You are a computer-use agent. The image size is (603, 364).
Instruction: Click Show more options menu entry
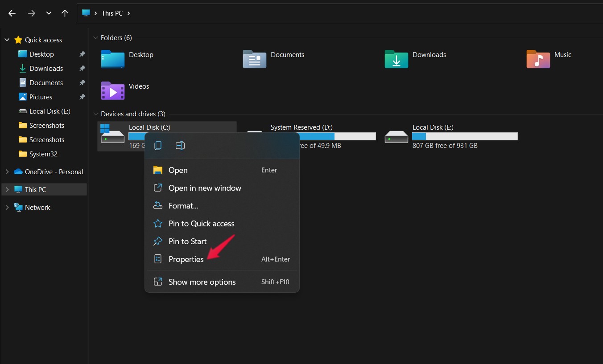point(202,282)
